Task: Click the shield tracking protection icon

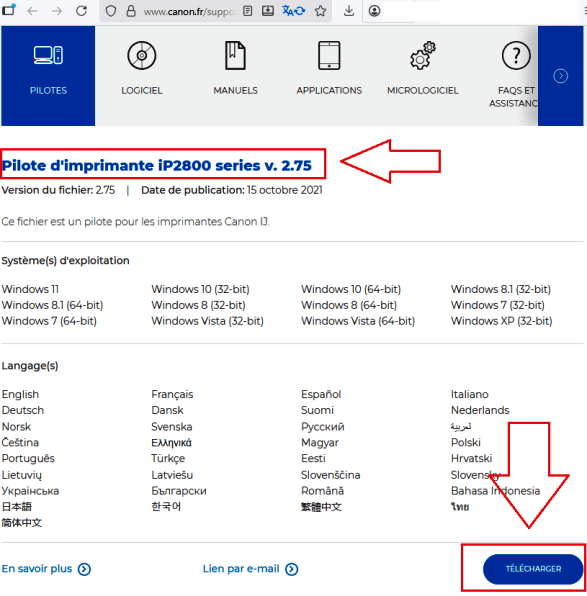Action: click(111, 11)
